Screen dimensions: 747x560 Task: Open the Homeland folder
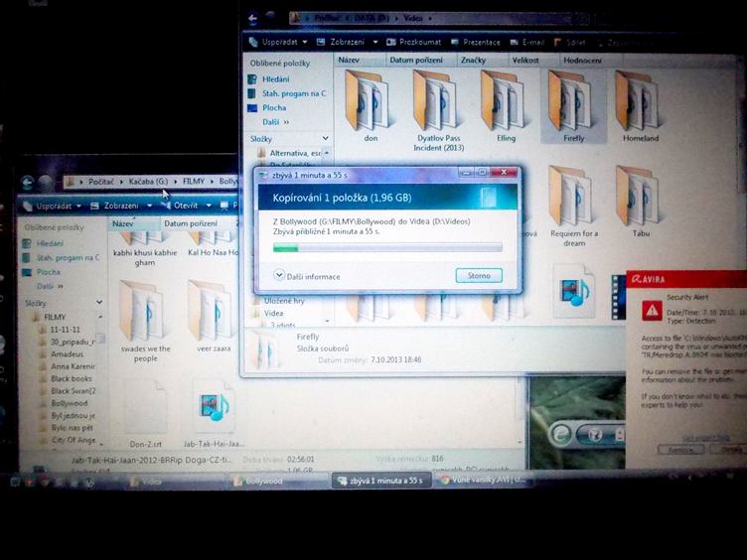640,107
